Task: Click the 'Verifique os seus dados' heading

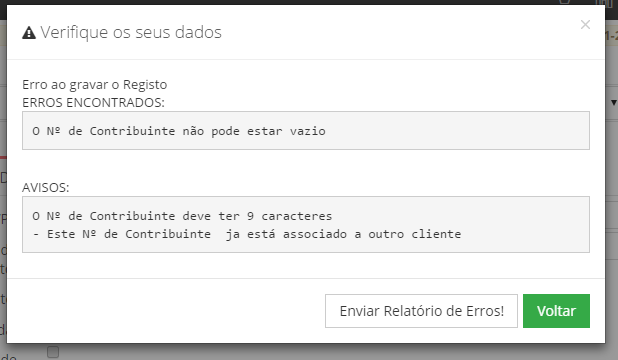Action: 131,32
